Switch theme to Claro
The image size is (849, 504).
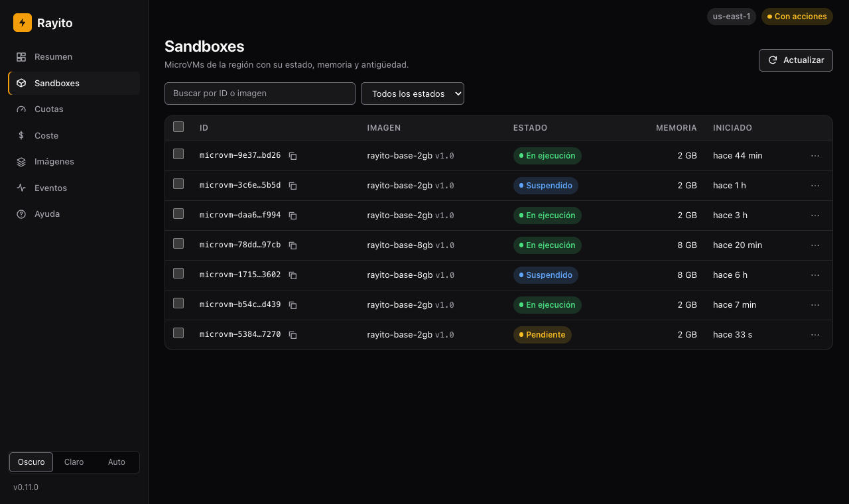(74, 462)
